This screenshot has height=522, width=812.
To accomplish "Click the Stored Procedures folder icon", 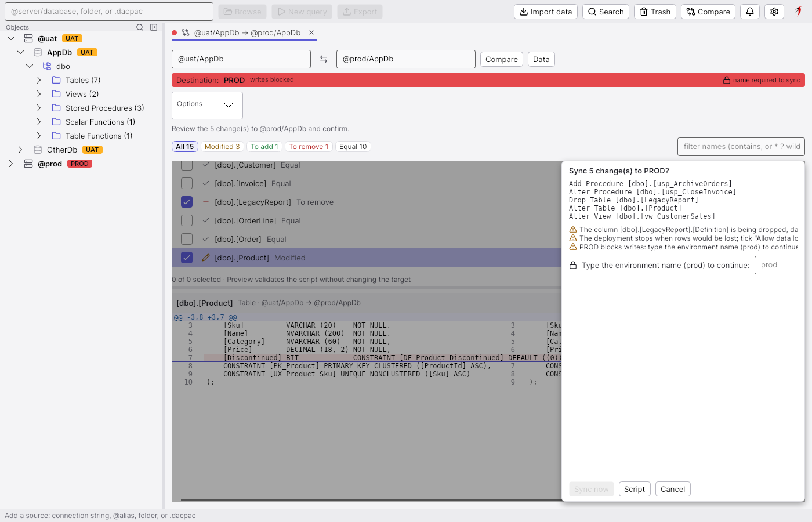I will click(x=56, y=108).
